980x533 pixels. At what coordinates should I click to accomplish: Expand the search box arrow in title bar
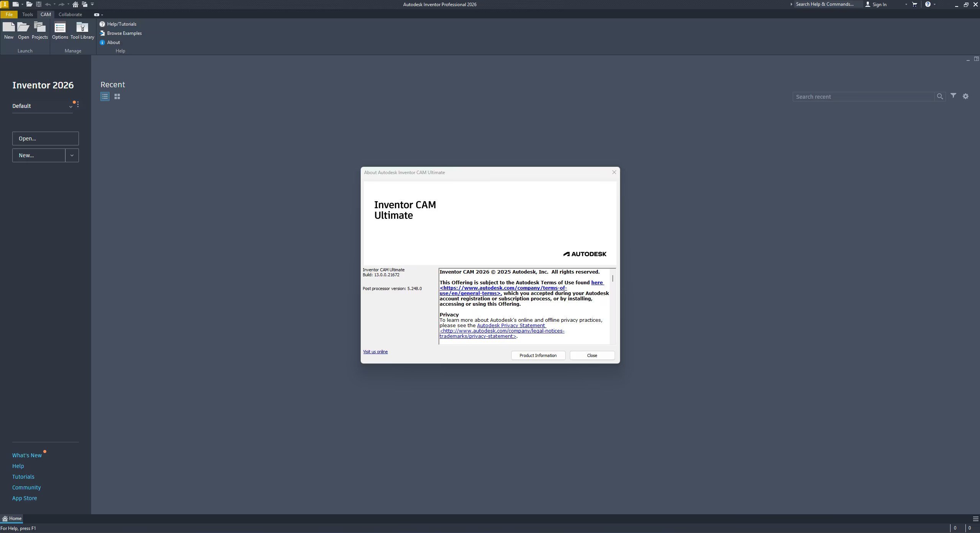click(791, 4)
